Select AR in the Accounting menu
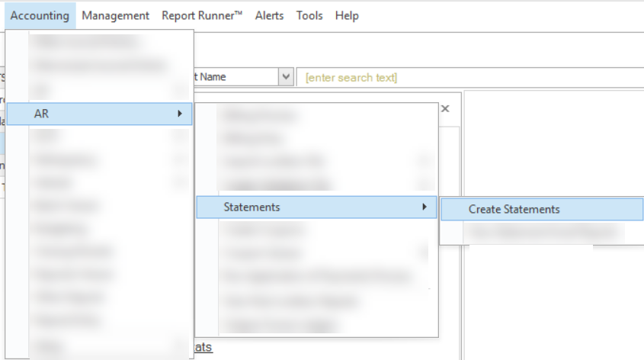Screen dimensions: 644x360 [42, 114]
